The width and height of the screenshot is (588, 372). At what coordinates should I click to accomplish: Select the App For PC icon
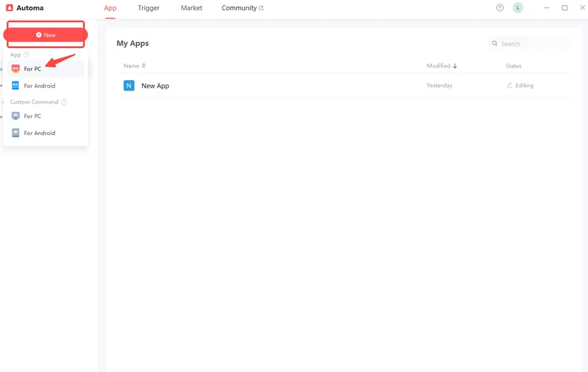click(x=16, y=68)
